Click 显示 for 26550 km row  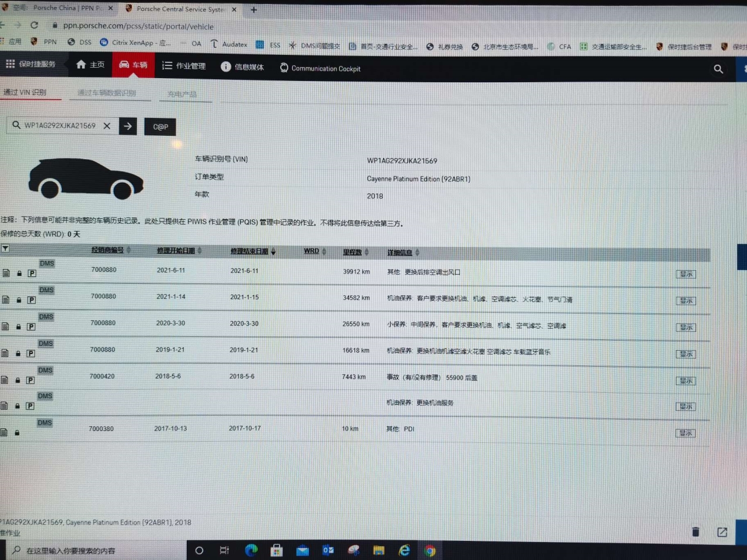click(x=686, y=327)
